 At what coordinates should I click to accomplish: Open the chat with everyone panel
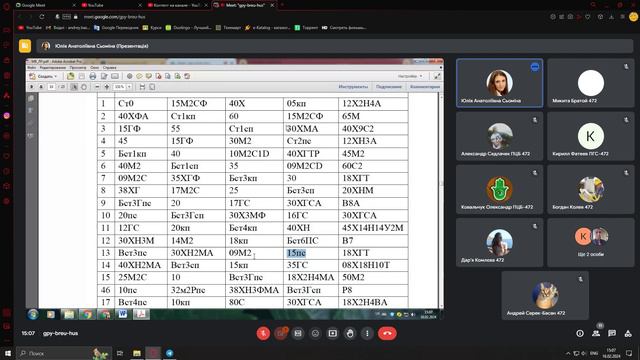pyautogui.click(x=612, y=333)
